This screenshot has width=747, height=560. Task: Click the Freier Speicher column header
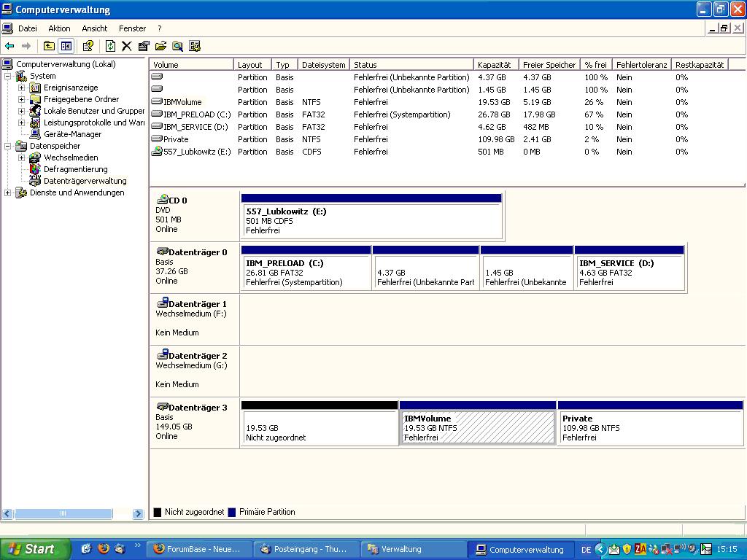(549, 65)
